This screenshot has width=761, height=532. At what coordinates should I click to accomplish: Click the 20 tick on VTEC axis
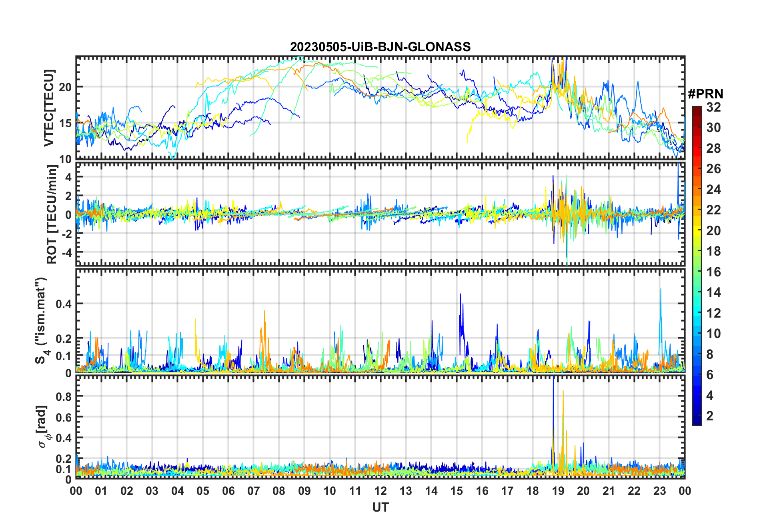pyautogui.click(x=66, y=87)
